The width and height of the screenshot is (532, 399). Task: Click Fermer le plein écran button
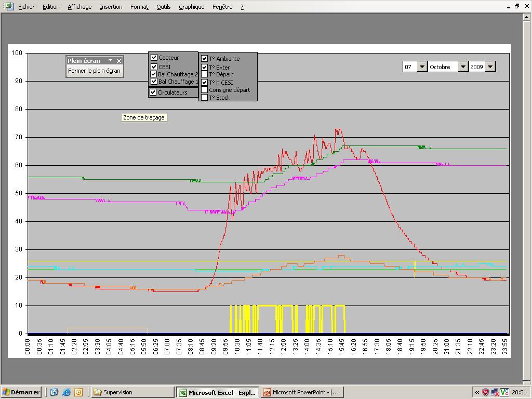95,71
